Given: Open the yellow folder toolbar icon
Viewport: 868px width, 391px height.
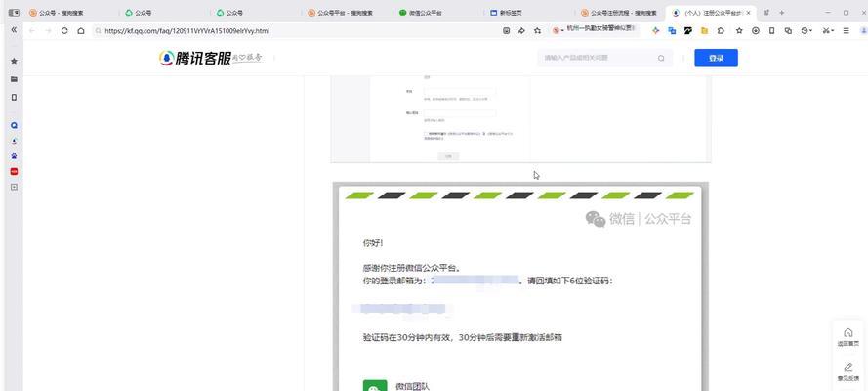Looking at the screenshot, I should coord(704,31).
